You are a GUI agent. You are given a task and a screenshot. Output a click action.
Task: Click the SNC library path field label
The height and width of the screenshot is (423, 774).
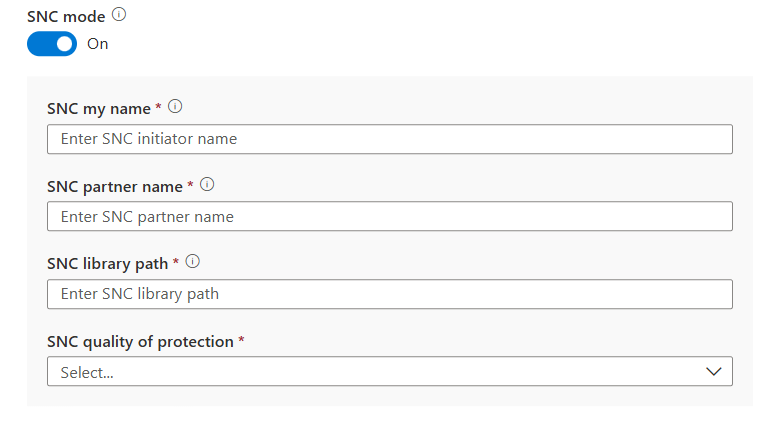(x=107, y=263)
